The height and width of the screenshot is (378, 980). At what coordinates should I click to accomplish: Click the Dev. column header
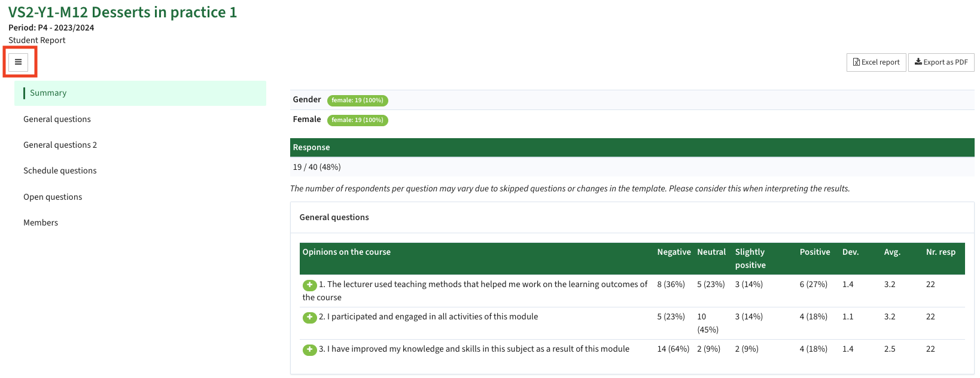850,252
